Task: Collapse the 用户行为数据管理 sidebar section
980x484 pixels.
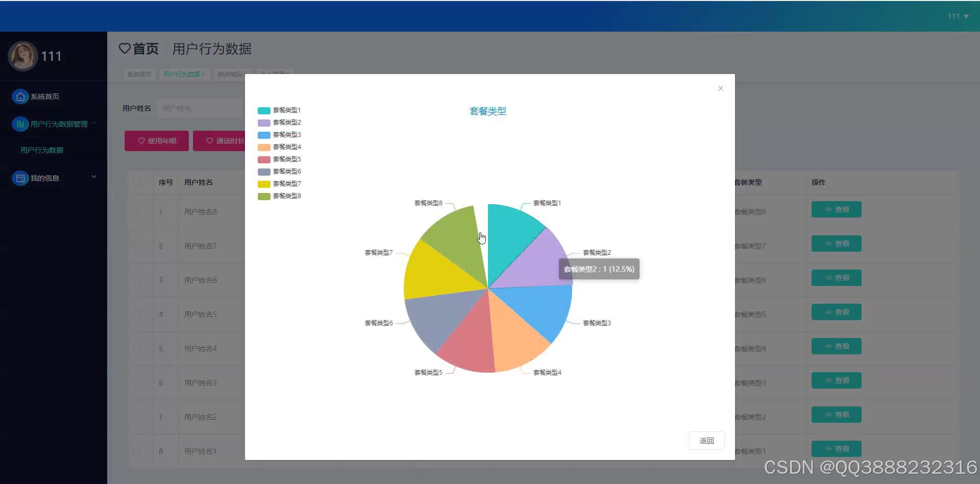Action: [94, 124]
